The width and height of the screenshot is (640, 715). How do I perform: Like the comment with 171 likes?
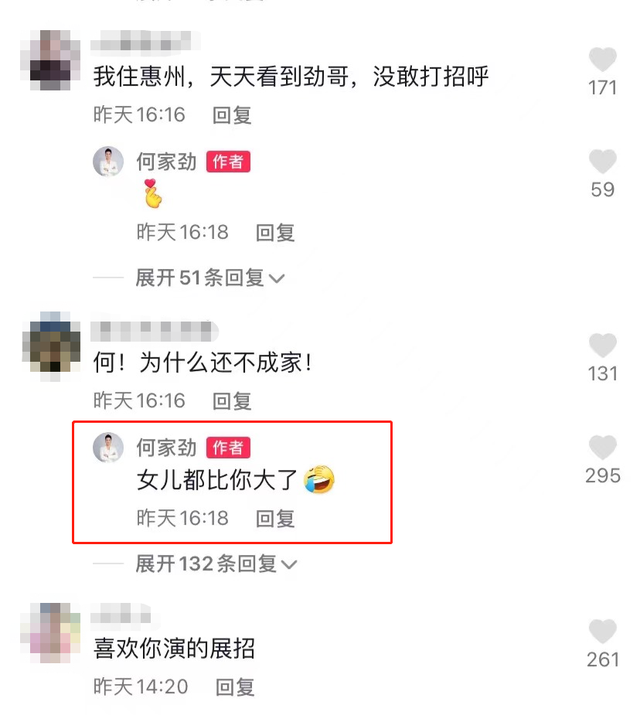602,59
